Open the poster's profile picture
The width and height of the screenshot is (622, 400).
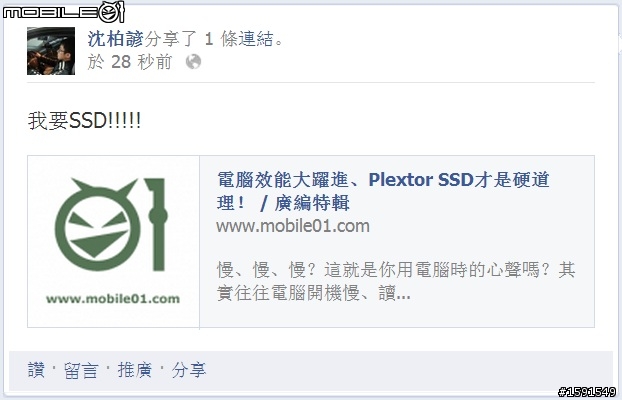coord(51,51)
